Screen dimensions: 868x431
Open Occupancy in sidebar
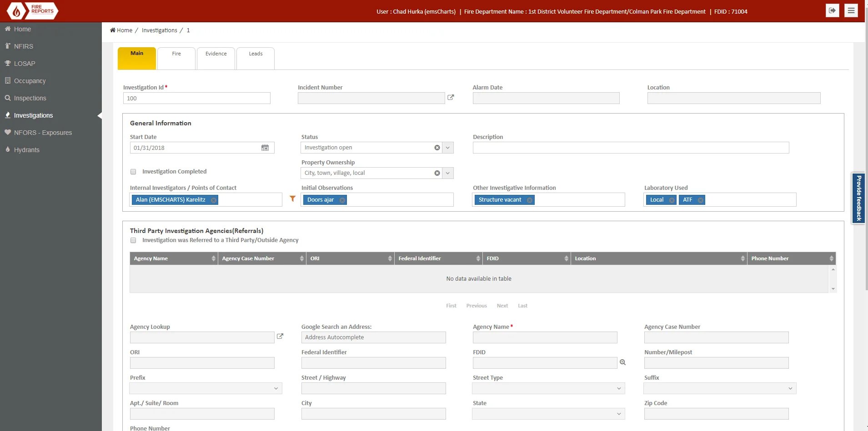pyautogui.click(x=30, y=81)
